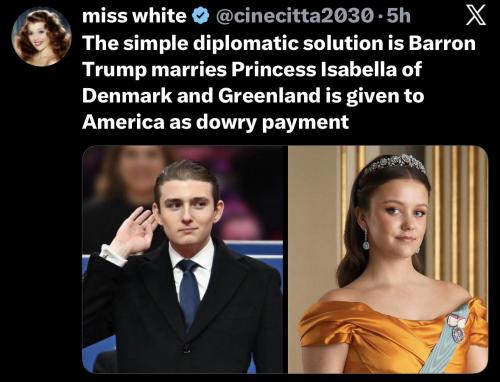Open the left photo of man waving
The width and height of the screenshot is (500, 382).
pos(183,259)
